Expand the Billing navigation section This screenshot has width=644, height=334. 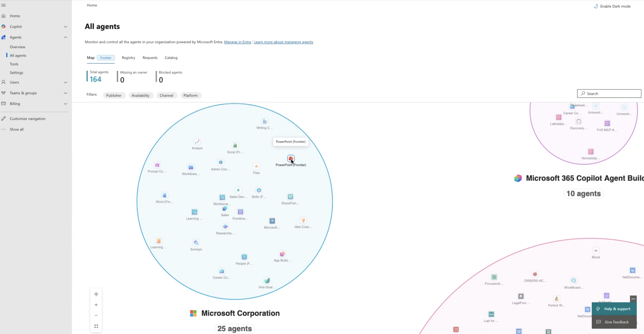pyautogui.click(x=65, y=104)
